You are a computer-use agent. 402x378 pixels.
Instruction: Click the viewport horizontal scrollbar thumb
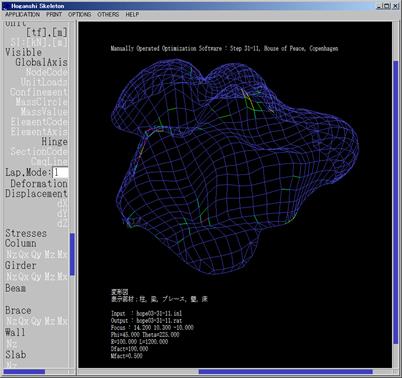286,372
